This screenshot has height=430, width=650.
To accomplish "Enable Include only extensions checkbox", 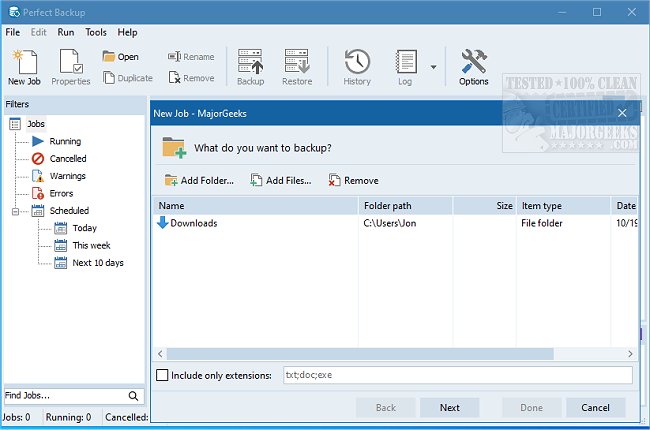I will coord(162,375).
